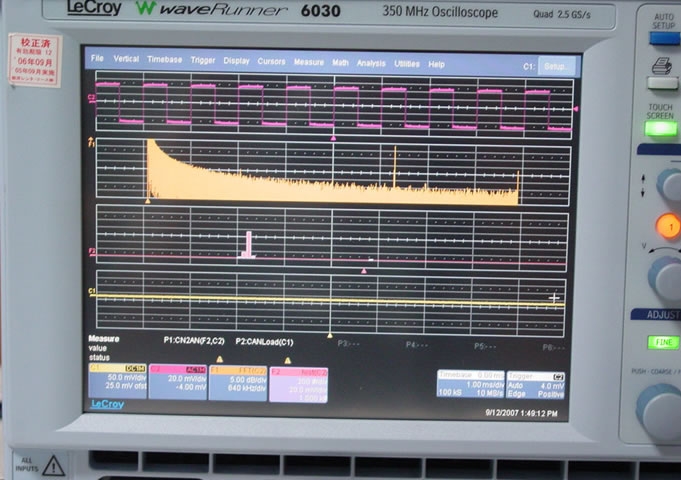Image resolution: width=681 pixels, height=480 pixels.
Task: Open the F1 FFT trace descriptor box
Action: tap(237, 382)
